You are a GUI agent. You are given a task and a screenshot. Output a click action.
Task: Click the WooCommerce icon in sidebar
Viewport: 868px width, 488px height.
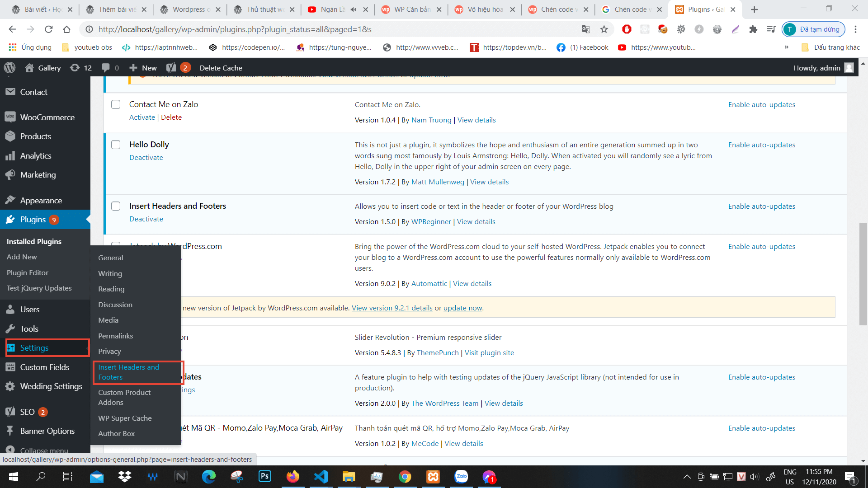[x=10, y=117]
